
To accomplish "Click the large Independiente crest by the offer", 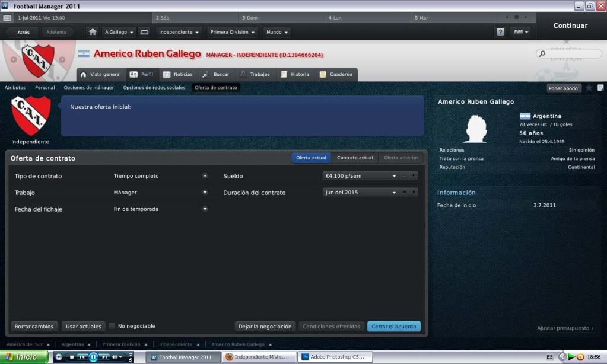I will [31, 116].
